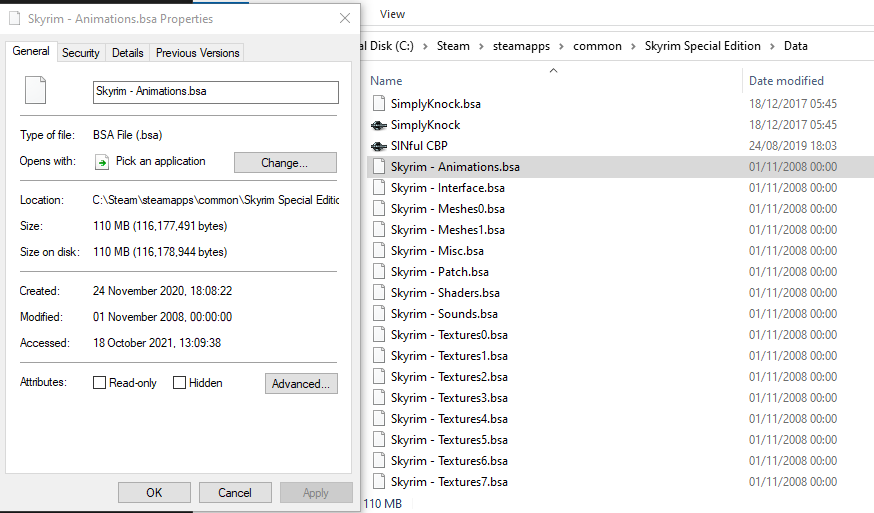The height and width of the screenshot is (513, 874).
Task: Click the 110 MB (116,177,491 bytes) size value
Action: [x=160, y=226]
